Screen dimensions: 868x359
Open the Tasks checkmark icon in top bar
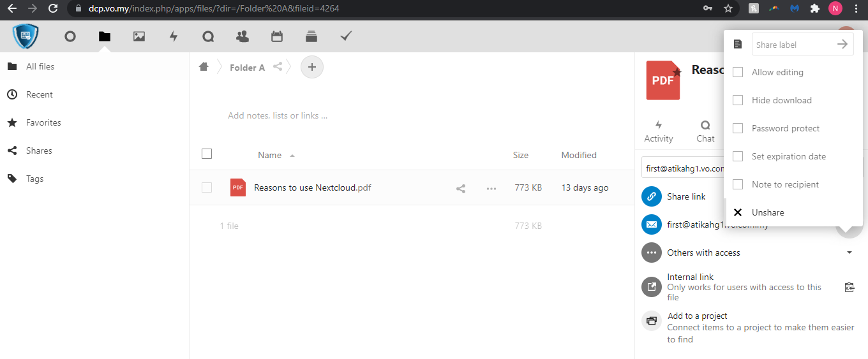346,36
